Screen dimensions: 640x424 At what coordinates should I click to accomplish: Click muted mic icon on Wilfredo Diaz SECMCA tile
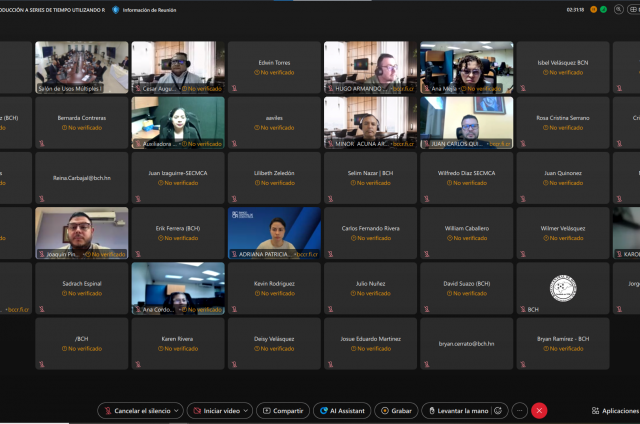(427, 199)
